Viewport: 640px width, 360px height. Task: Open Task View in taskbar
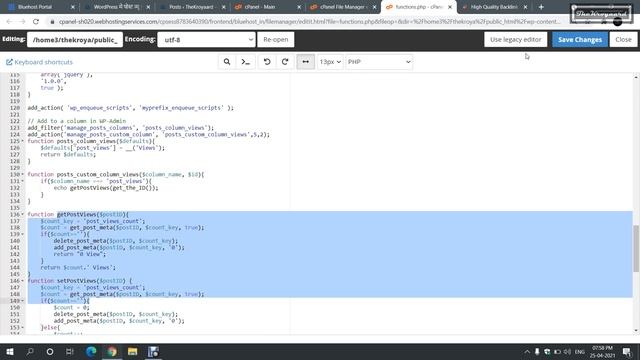coord(70,351)
